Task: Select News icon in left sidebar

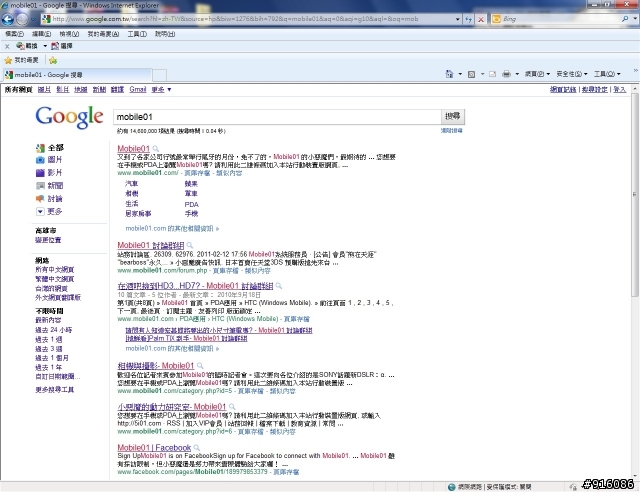Action: click(40, 186)
